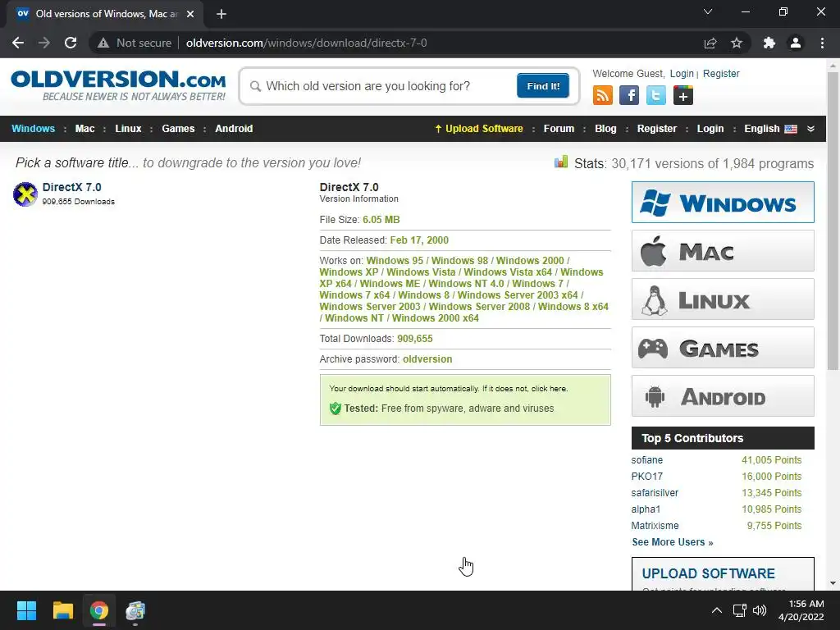Click the volume speaker tray icon
The height and width of the screenshot is (630, 840).
coord(760,610)
